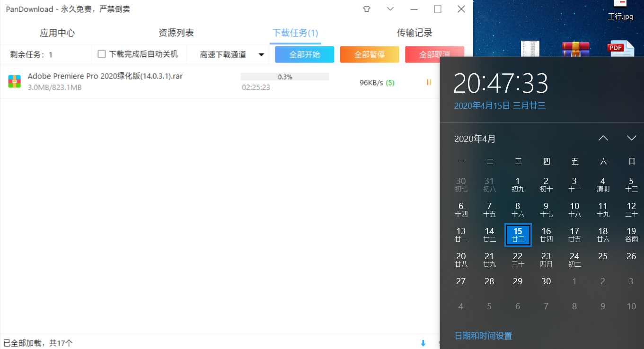Select April 24 初二 in calendar
This screenshot has height=349, width=644.
click(x=574, y=260)
